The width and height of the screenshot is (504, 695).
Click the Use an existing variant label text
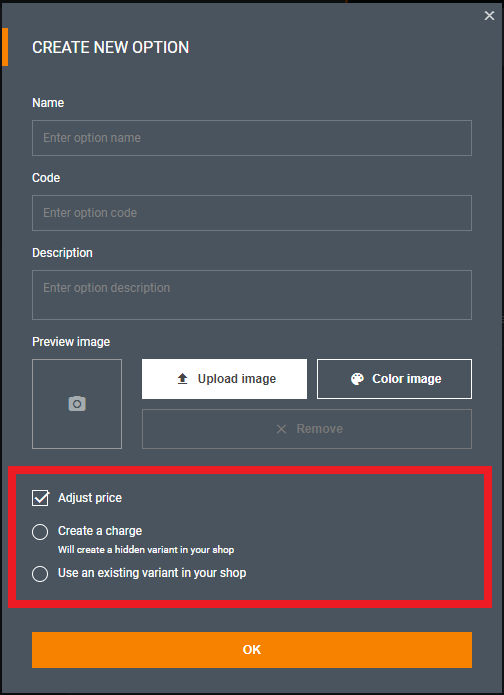click(x=152, y=573)
